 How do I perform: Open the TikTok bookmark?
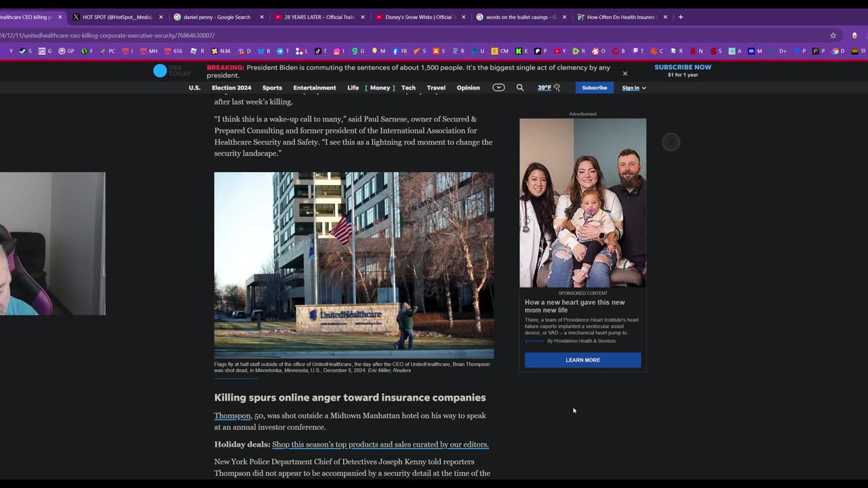coord(321,51)
